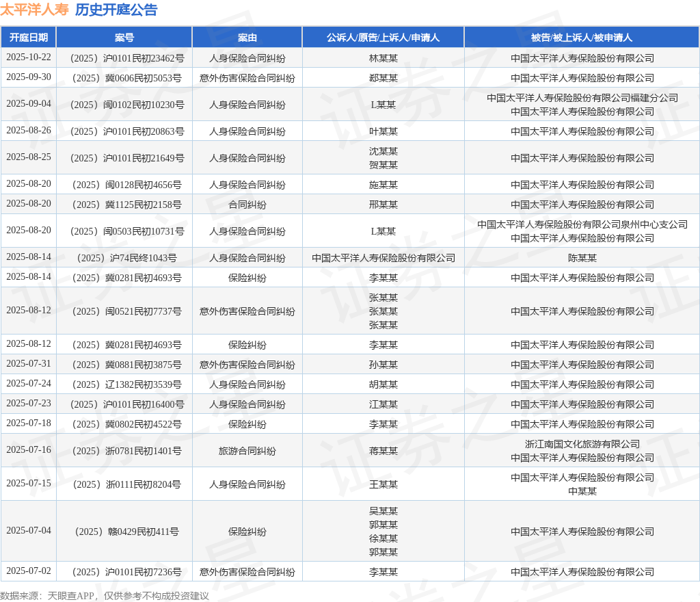This screenshot has width=700, height=602.
Task: Click the date 2025-09-04
Action: pos(29,103)
